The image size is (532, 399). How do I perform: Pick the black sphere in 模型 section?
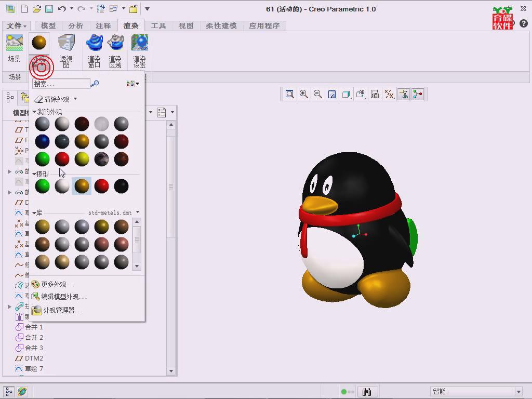coord(121,186)
